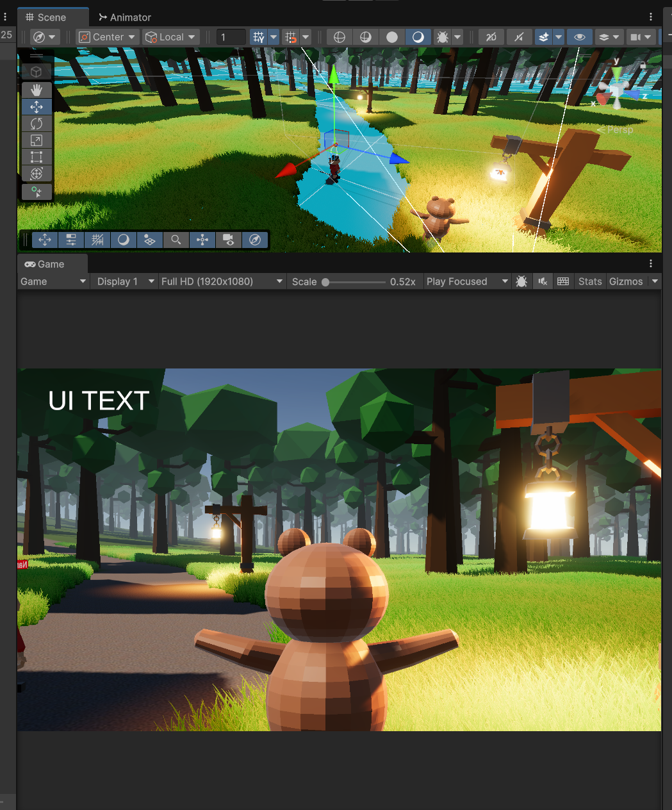The height and width of the screenshot is (810, 672).
Task: Select the Transform tool in scene toolbar
Action: pyautogui.click(x=37, y=174)
